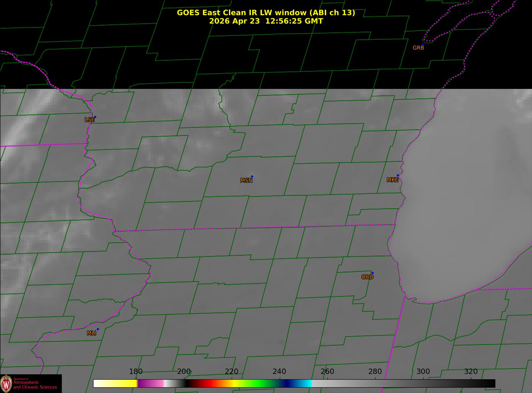Click the 2026 Apr 23 timestamp line
This screenshot has height=393, width=532.
click(266, 21)
